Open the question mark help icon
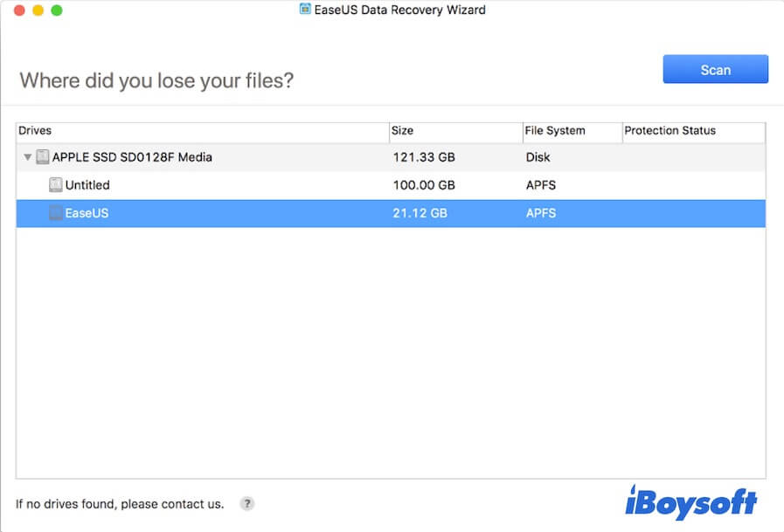Image resolution: width=784 pixels, height=532 pixels. point(247,503)
